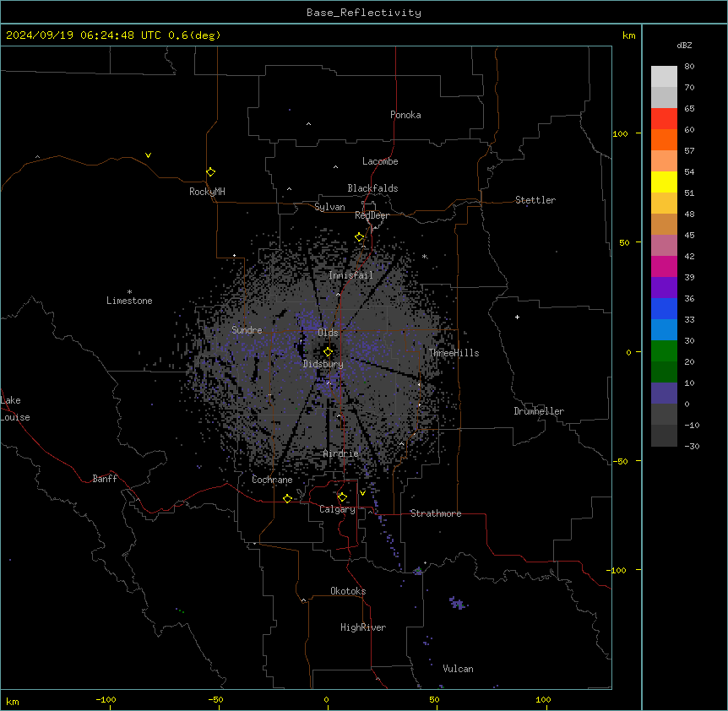This screenshot has height=711, width=728.
Task: Click the dBZ legend heading
Action: tap(684, 45)
